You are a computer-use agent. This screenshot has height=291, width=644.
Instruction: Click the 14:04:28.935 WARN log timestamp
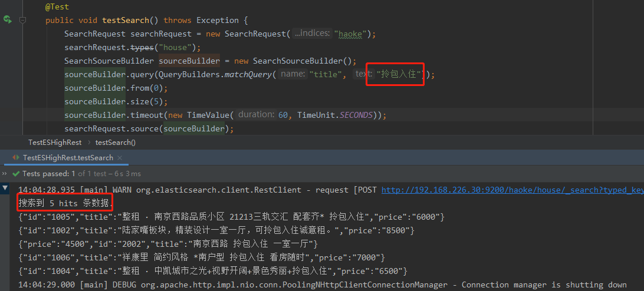[47, 190]
